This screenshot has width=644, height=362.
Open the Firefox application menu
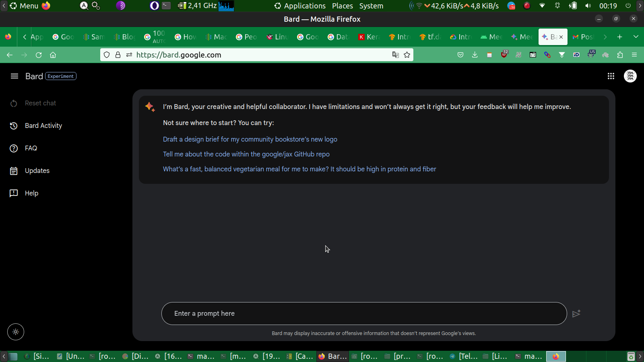(634, 55)
